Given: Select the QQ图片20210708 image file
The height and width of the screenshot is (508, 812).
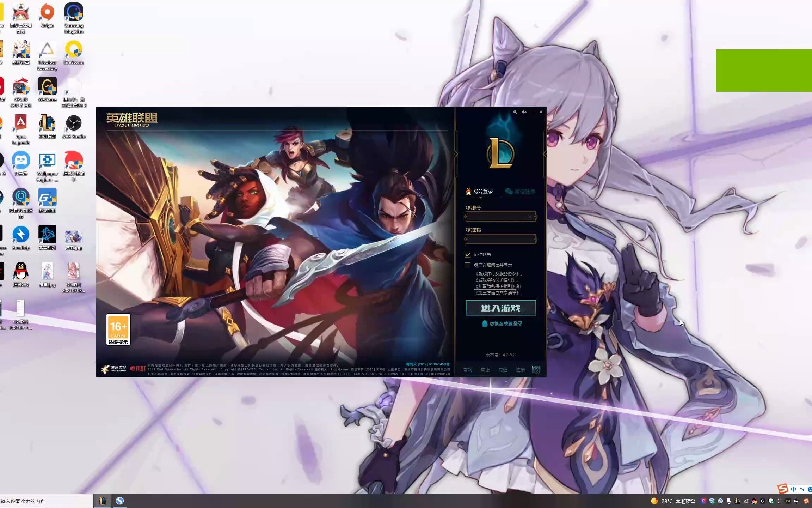Looking at the screenshot, I should [x=74, y=278].
